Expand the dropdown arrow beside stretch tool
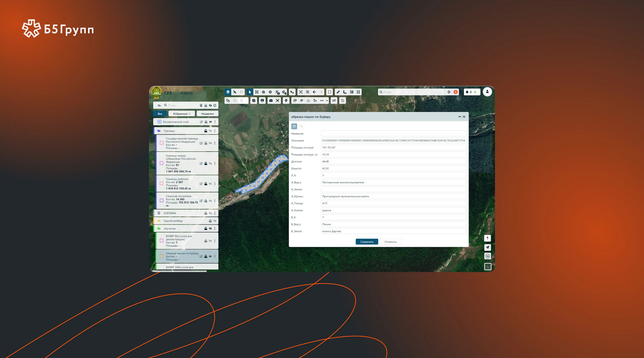Image resolution: width=644 pixels, height=358 pixels. (327, 101)
